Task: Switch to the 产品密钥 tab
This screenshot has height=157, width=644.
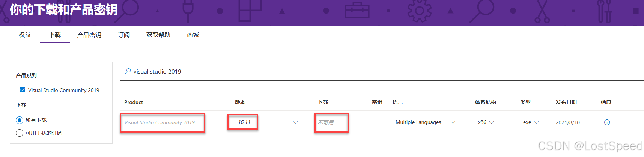Action: 89,35
